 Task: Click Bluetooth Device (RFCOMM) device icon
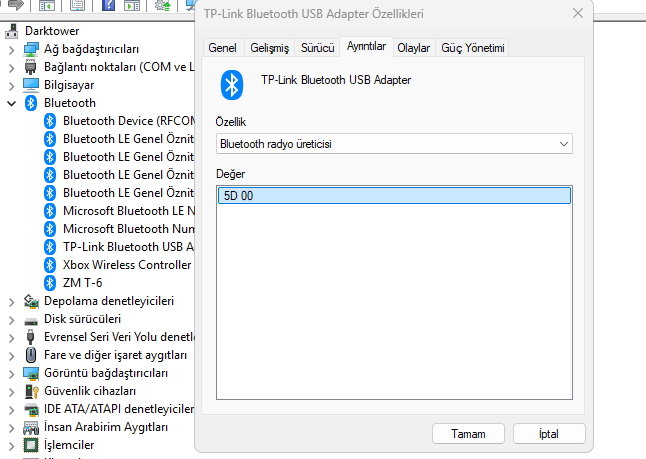pyautogui.click(x=50, y=121)
